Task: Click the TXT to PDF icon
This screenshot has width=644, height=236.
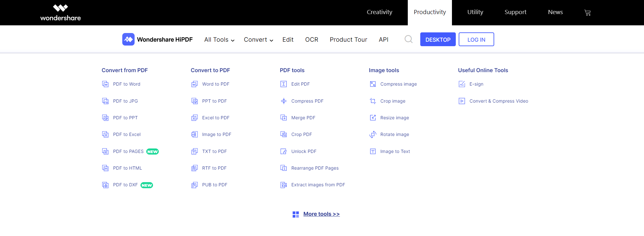Action: tap(195, 151)
